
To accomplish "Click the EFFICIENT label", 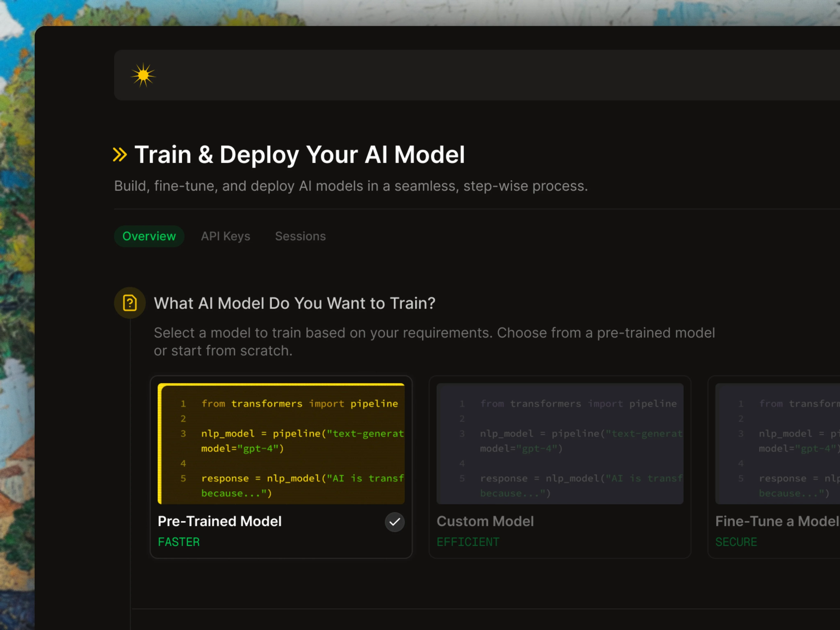I will pyautogui.click(x=468, y=542).
